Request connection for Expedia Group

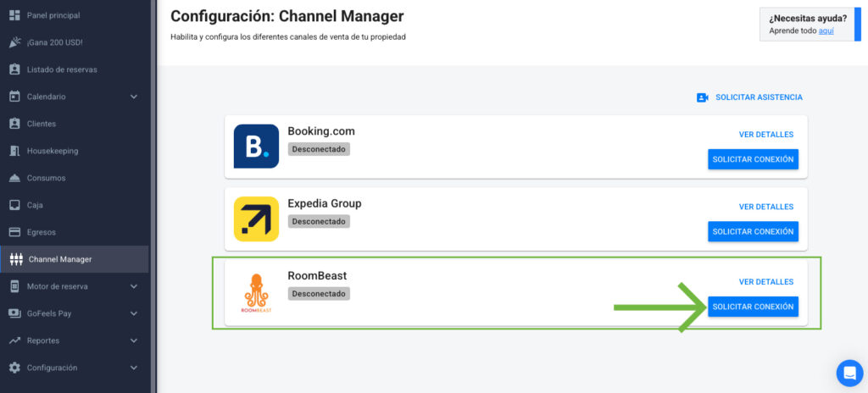pos(753,232)
